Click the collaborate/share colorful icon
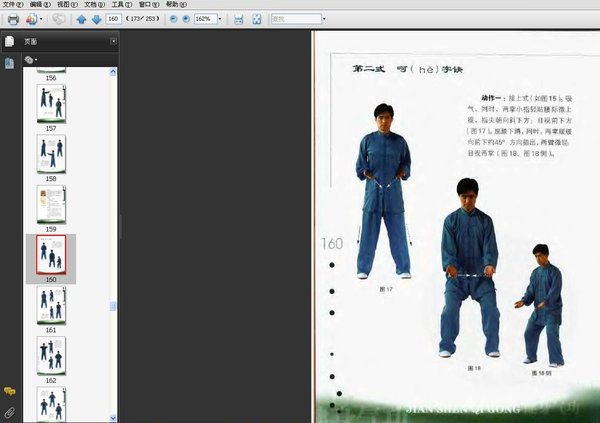600x423 pixels. click(x=31, y=19)
